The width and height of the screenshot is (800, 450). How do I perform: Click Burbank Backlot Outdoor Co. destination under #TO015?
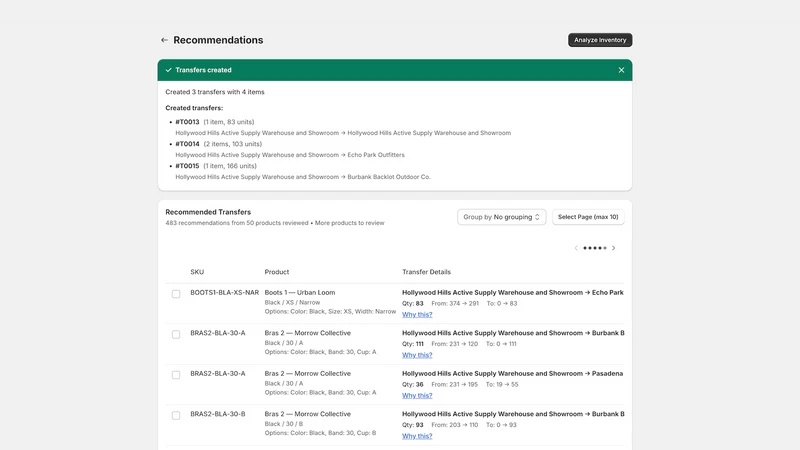coord(389,177)
